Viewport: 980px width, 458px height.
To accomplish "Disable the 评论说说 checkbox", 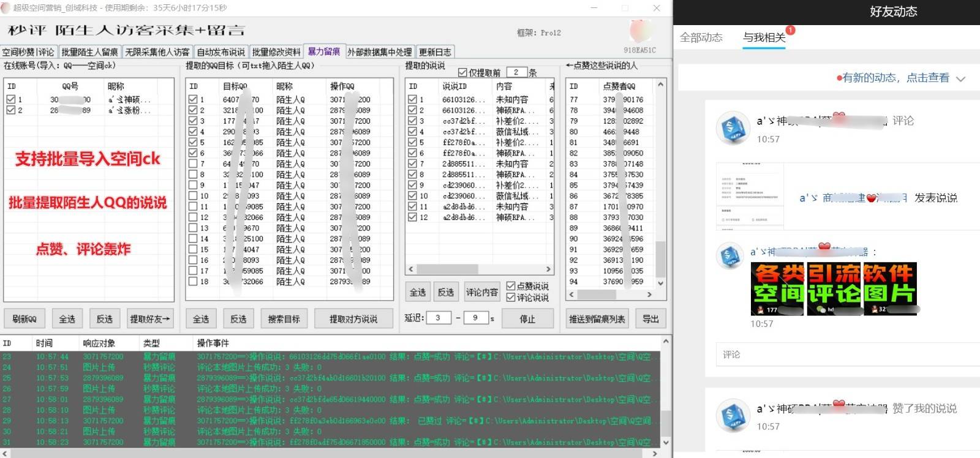I will tap(511, 298).
